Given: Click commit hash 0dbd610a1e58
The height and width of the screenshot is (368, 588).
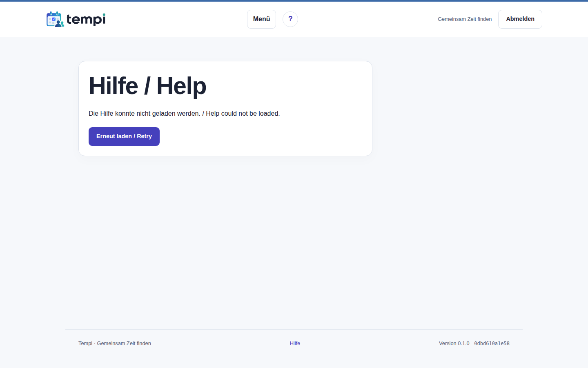Looking at the screenshot, I should [492, 343].
